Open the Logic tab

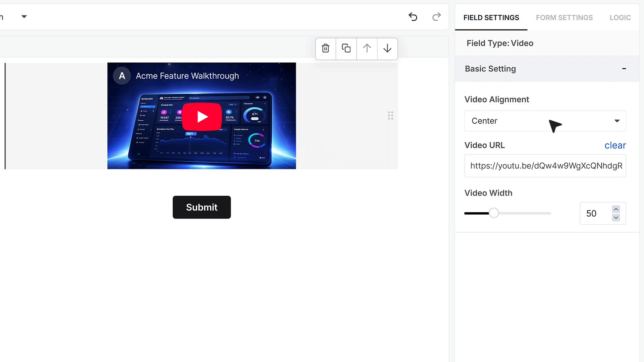(x=620, y=17)
